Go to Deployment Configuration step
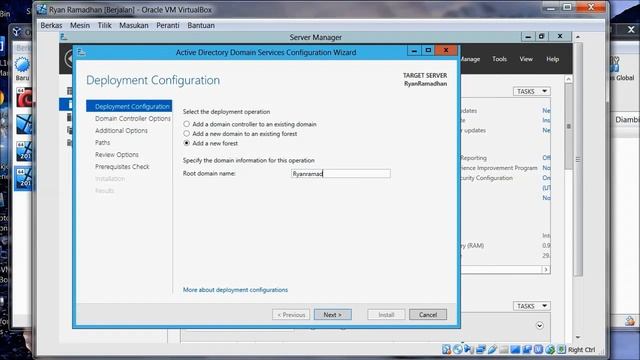Image resolution: width=640 pixels, height=360 pixels. click(x=129, y=106)
